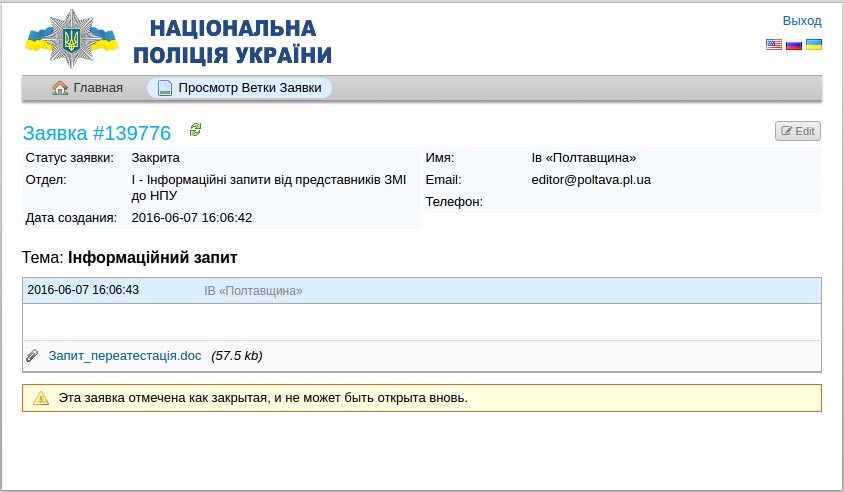Choose the Ukrainian flag language icon
844x492 pixels.
click(x=814, y=45)
